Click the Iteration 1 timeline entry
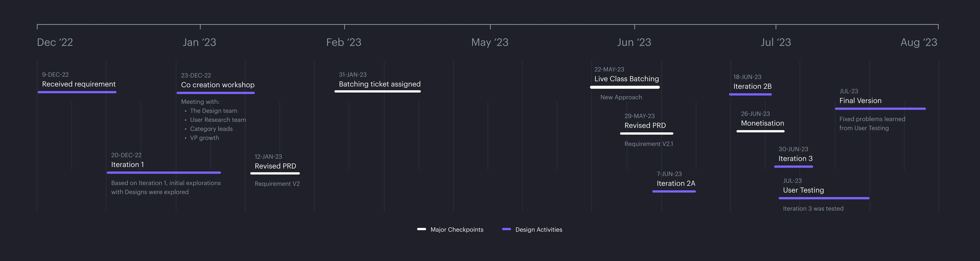This screenshot has width=980, height=261. click(x=127, y=165)
